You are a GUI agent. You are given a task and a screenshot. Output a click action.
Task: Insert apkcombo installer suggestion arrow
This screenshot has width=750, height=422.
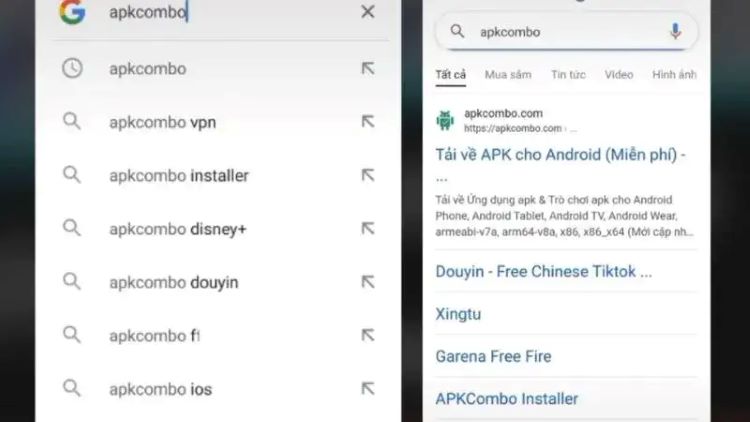tap(367, 175)
